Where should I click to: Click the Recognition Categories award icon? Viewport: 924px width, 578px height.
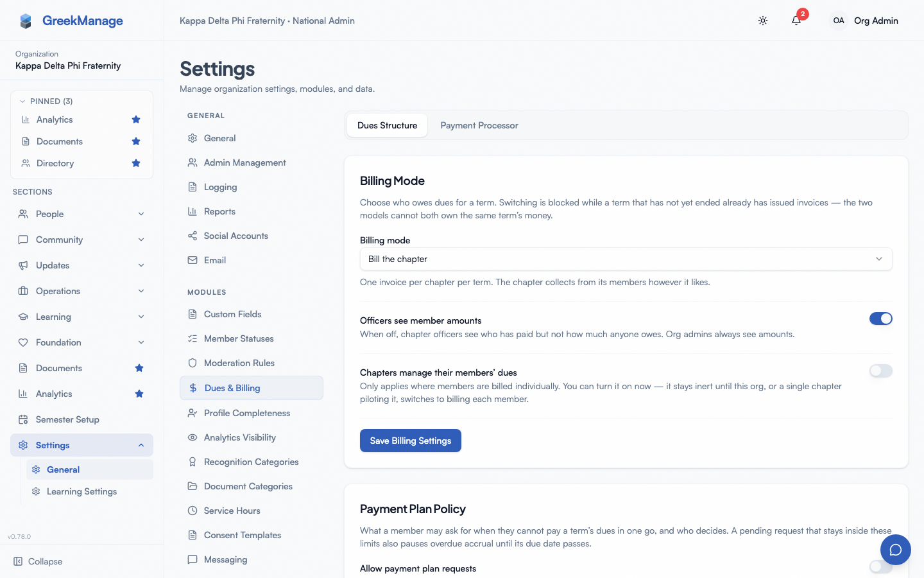(193, 462)
